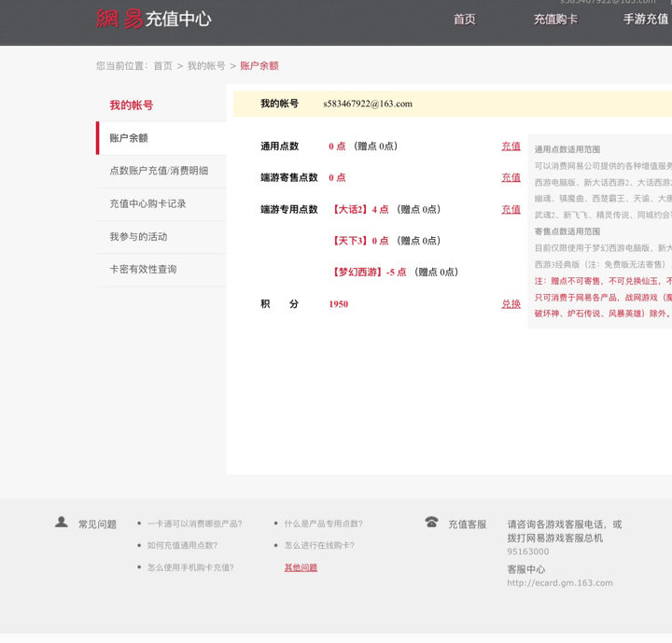Click the phone number 95163000
672x643 pixels.
coord(528,552)
